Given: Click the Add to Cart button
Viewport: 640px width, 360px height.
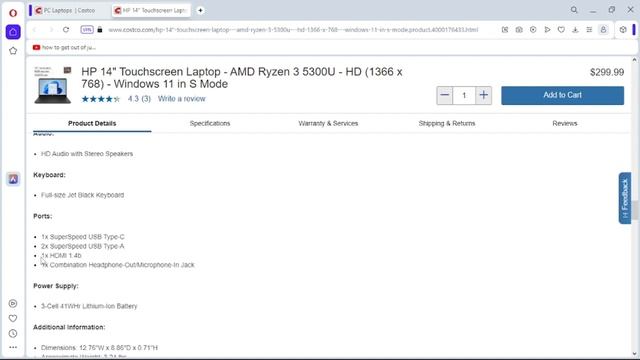Looking at the screenshot, I should 562,95.
